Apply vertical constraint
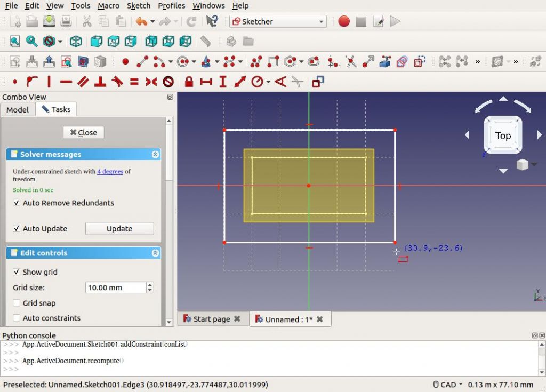 pyautogui.click(x=49, y=82)
